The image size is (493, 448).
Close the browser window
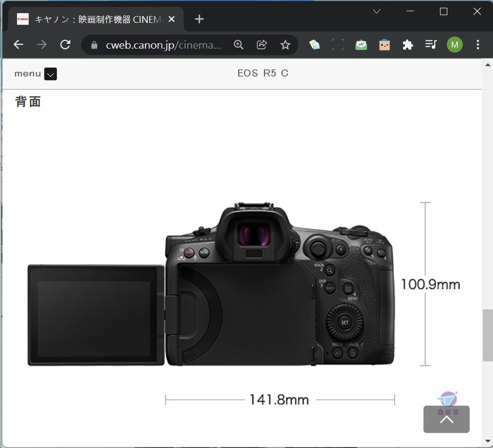[x=477, y=12]
